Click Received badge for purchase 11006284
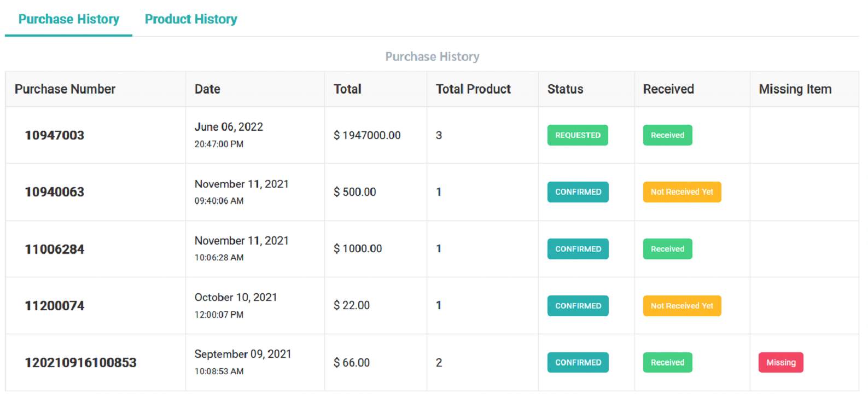 pos(667,249)
